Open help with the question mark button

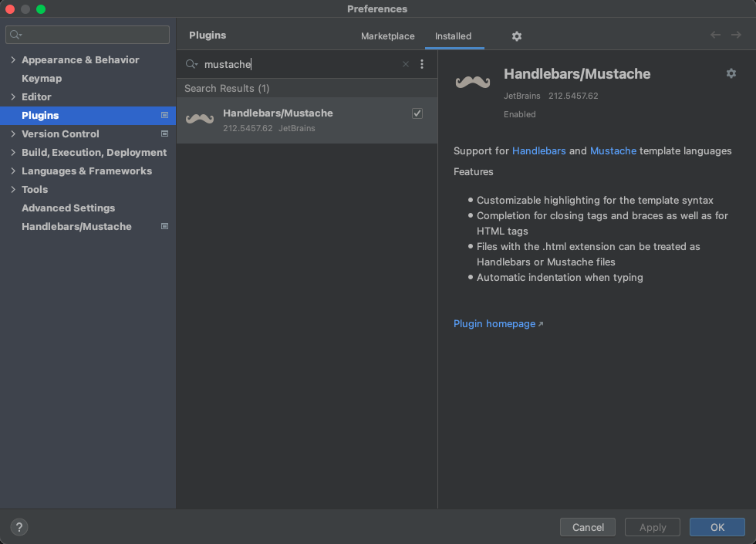tap(19, 527)
